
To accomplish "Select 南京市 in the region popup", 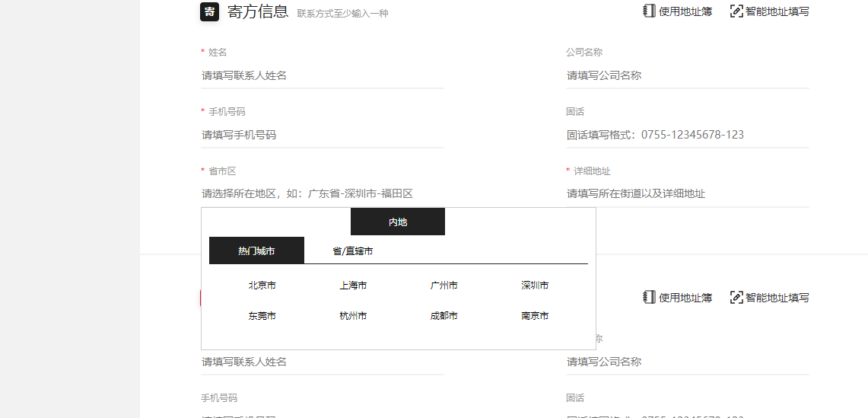I will [x=535, y=316].
